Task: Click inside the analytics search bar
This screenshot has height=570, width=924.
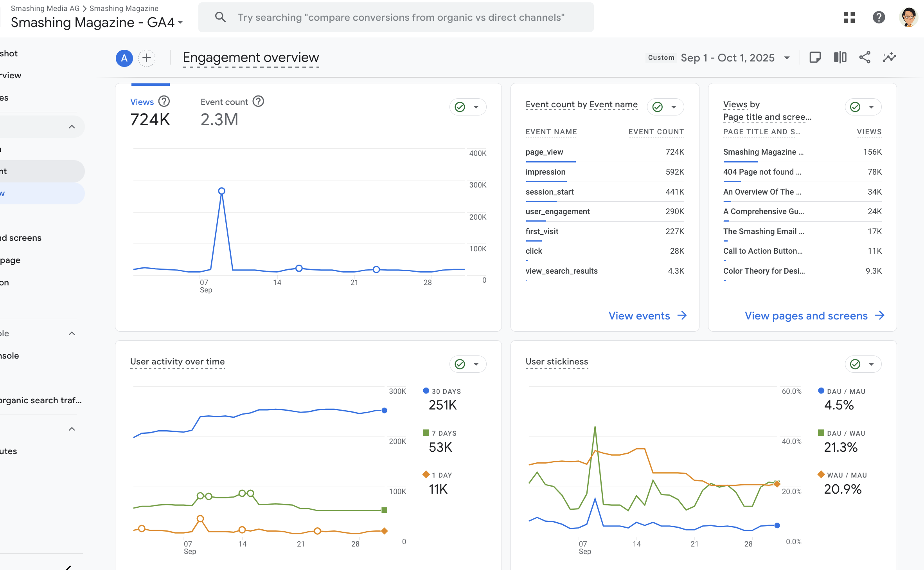Action: point(396,17)
